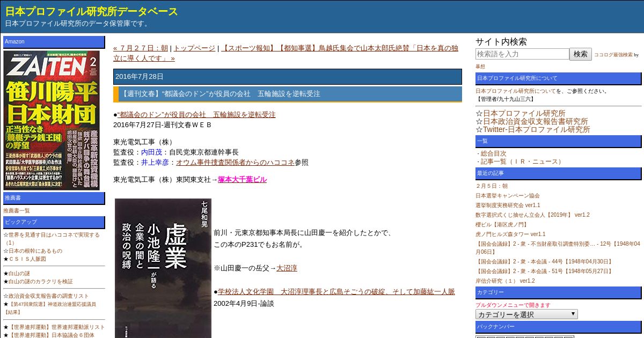This screenshot has width=644, height=338.
Task: Click the 検索 search button
Action: pos(581,54)
